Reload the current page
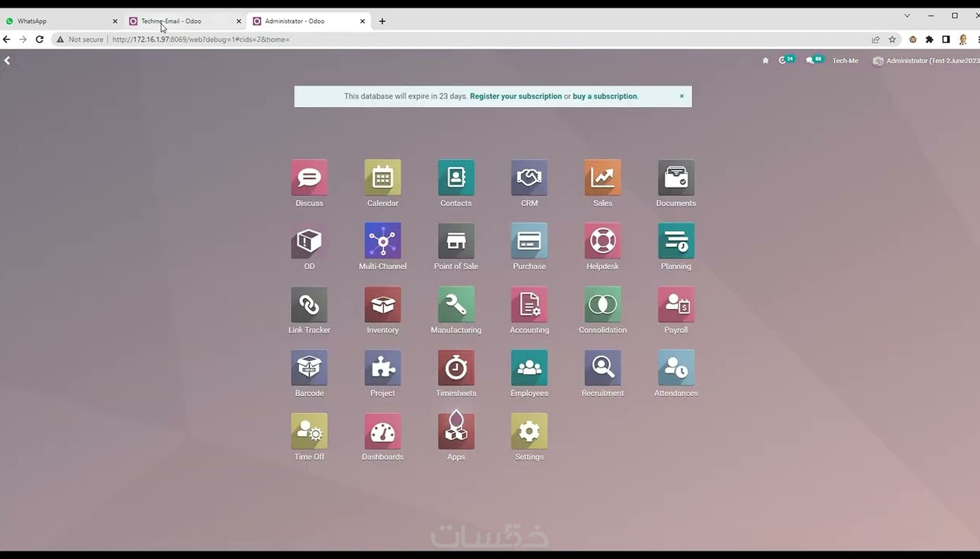Screen dimensions: 980x559 [40, 39]
